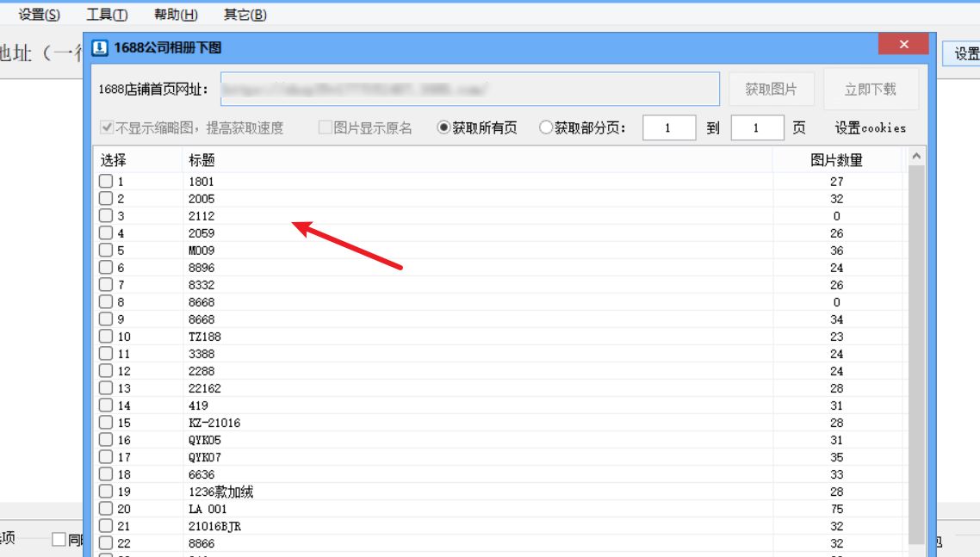Click the 1688公司相册下图 title icon
This screenshot has width=980, height=557.
pyautogui.click(x=100, y=47)
